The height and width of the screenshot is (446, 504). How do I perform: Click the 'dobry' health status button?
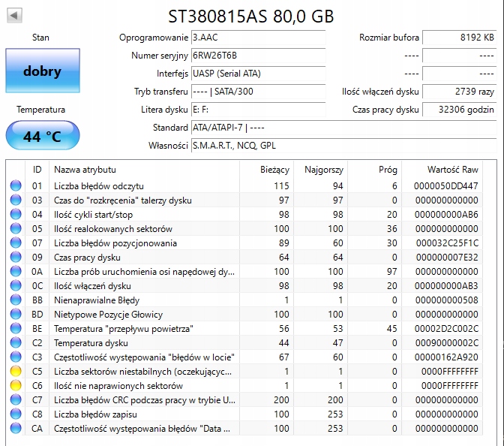pos(42,72)
